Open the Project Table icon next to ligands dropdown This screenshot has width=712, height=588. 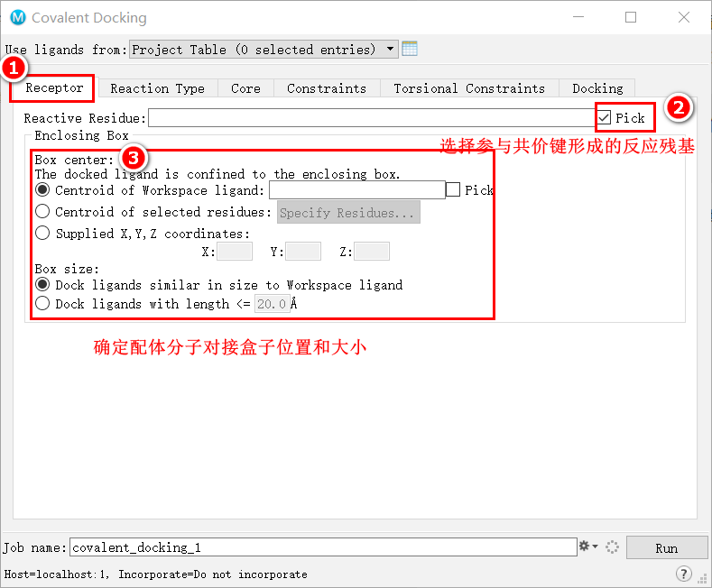coord(410,49)
